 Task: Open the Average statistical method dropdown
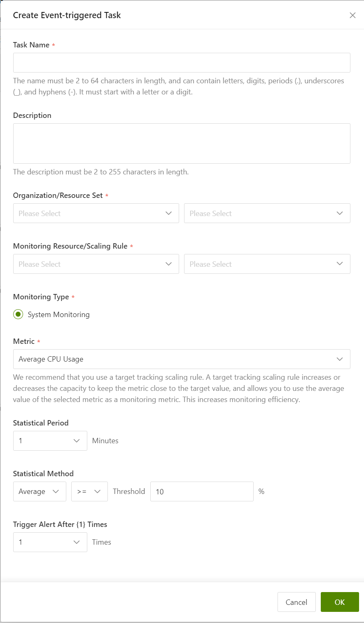[40, 491]
